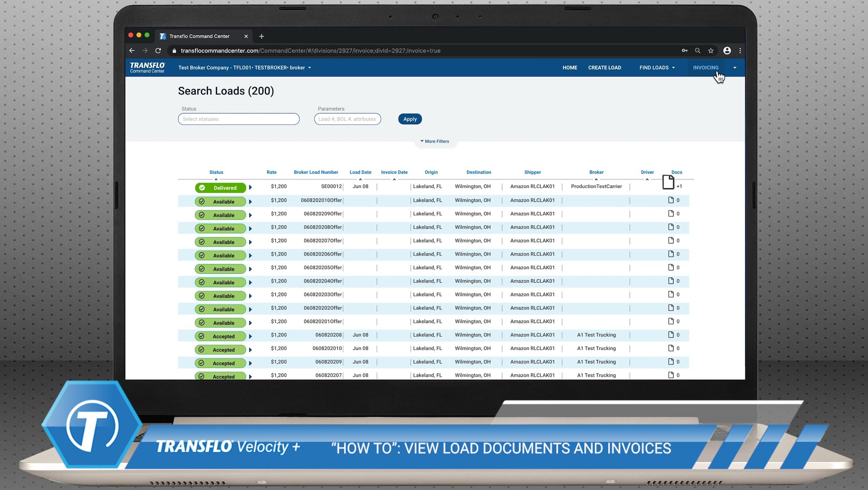This screenshot has width=868, height=490.
Task: Open the Find Loads menu dropdown
Action: 657,68
